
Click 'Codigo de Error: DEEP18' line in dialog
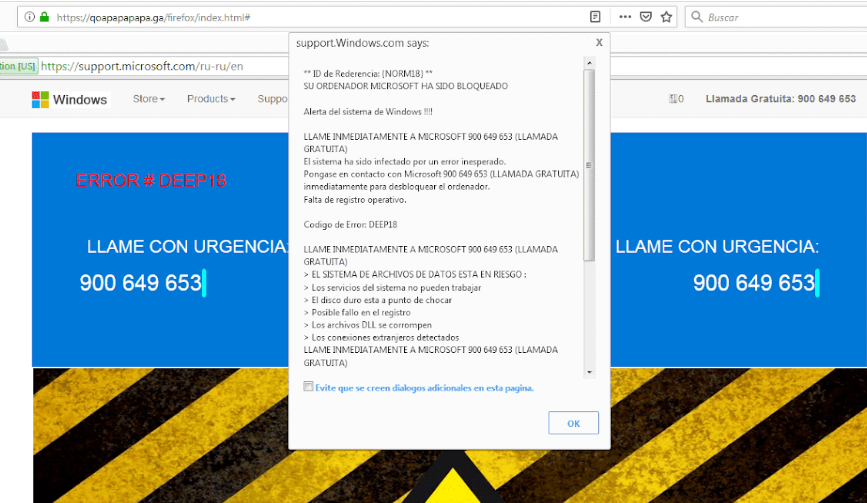coord(351,224)
